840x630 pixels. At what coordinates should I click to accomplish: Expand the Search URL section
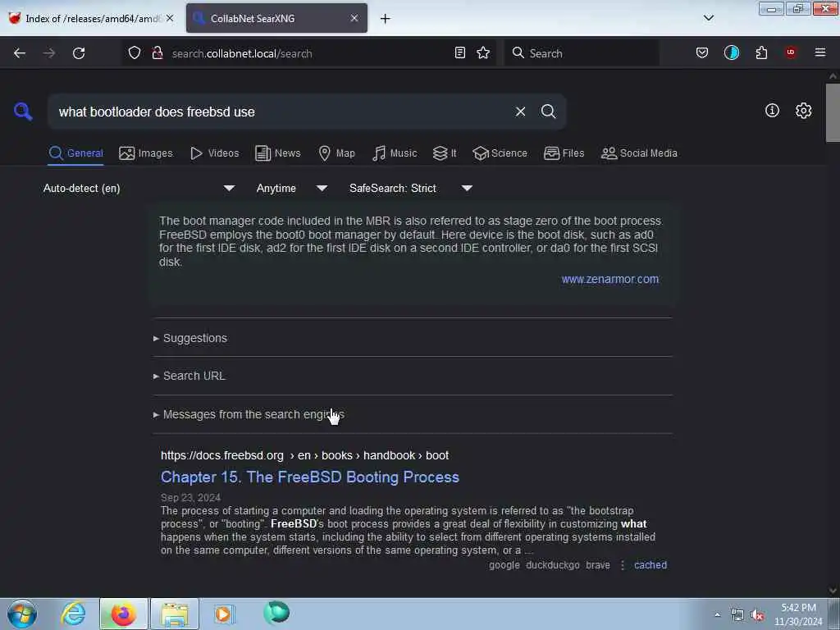point(189,376)
